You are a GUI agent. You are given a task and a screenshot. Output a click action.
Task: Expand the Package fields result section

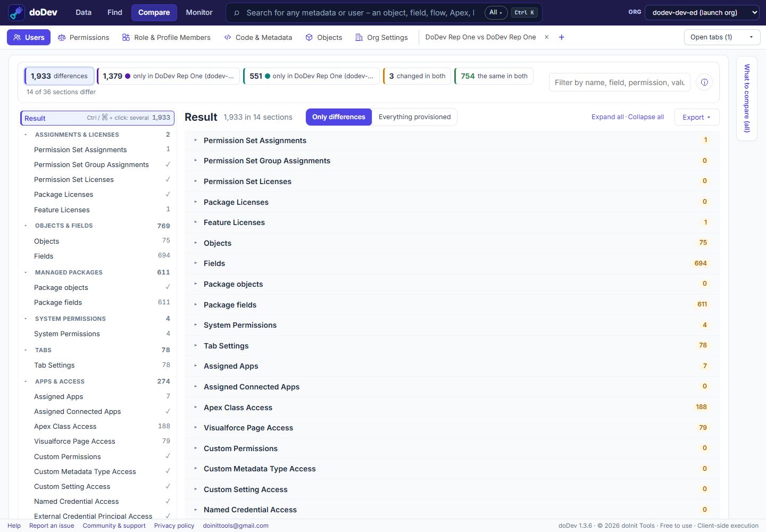click(x=452, y=305)
